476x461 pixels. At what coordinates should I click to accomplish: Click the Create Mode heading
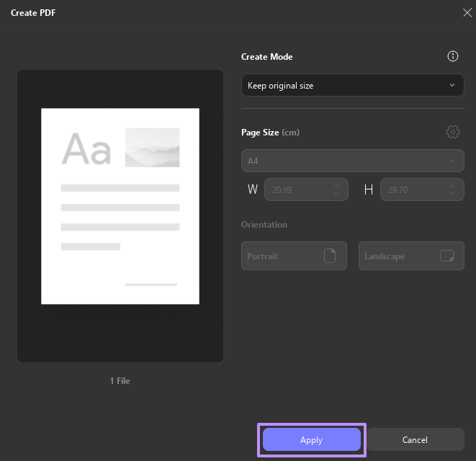point(267,57)
